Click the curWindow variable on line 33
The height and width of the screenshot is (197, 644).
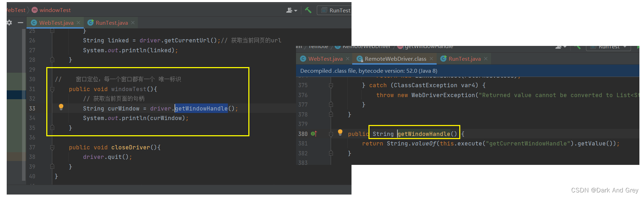(124, 108)
